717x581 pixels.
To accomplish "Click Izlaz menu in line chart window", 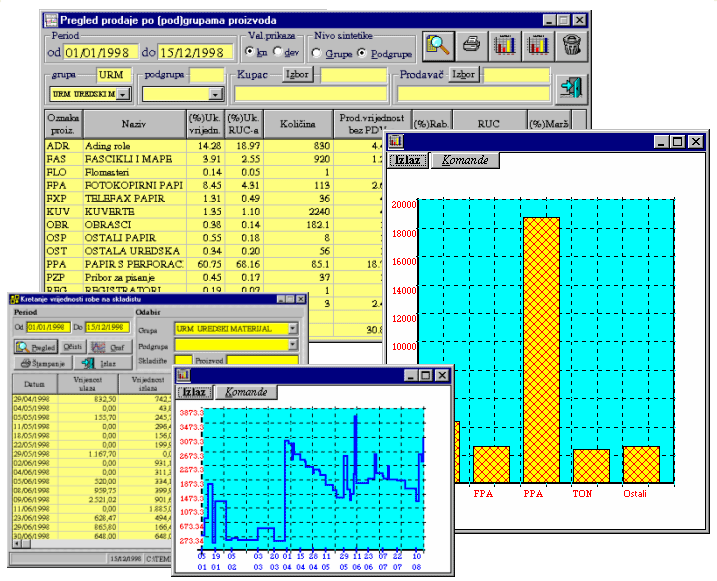I will tap(194, 392).
